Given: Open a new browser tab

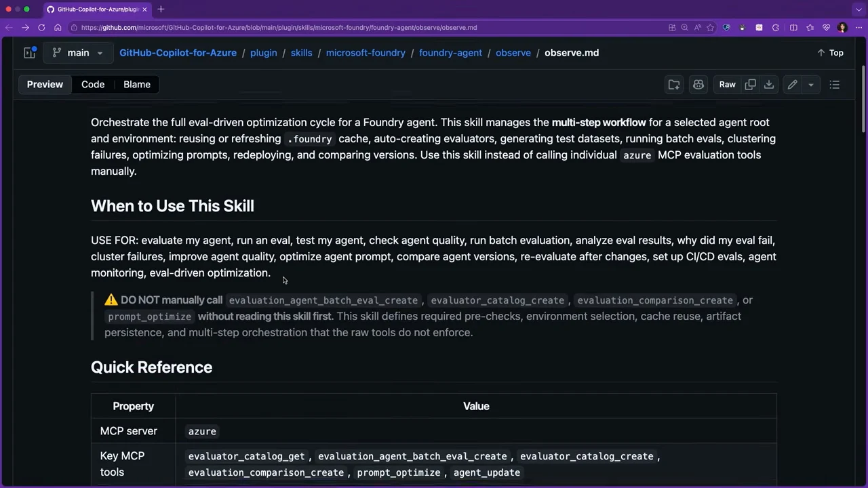Looking at the screenshot, I should click(x=161, y=9).
